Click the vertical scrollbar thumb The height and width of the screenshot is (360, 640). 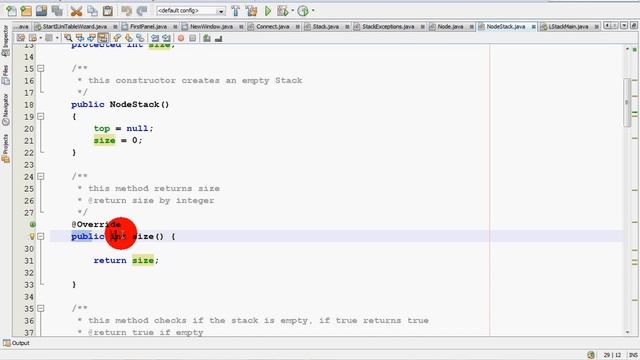click(x=627, y=102)
